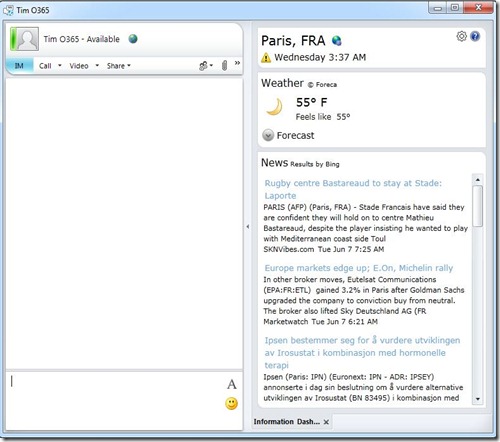Minimize the Tim O365 window
Image resolution: width=500 pixels, height=442 pixels.
pos(438,8)
